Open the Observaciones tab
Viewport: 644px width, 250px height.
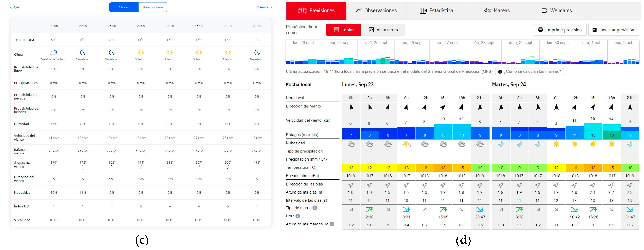coord(376,10)
